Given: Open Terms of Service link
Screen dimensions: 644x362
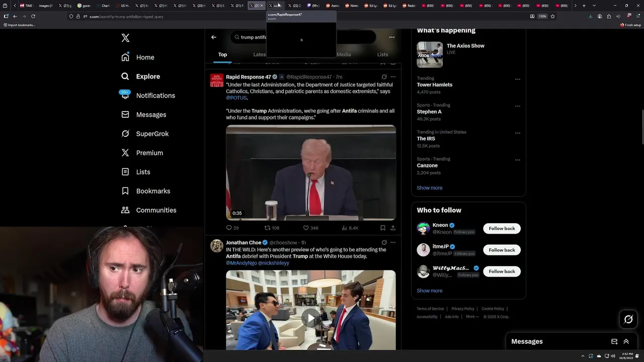Looking at the screenshot, I should point(430,309).
